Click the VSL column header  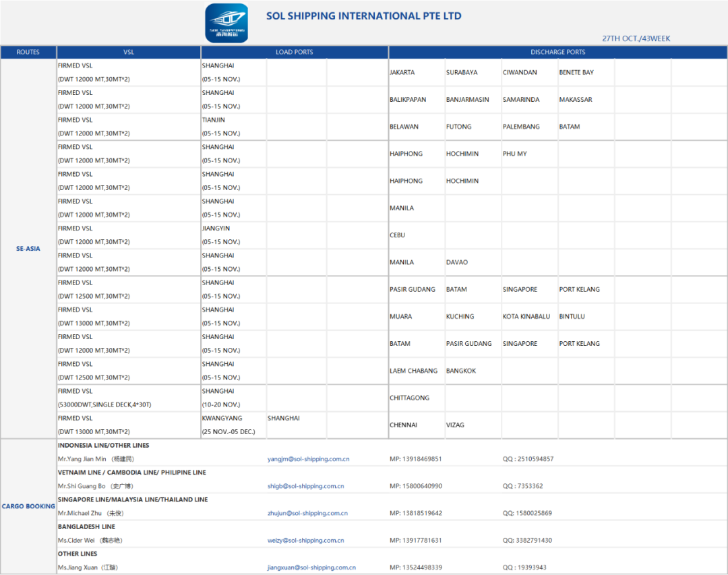click(x=129, y=52)
